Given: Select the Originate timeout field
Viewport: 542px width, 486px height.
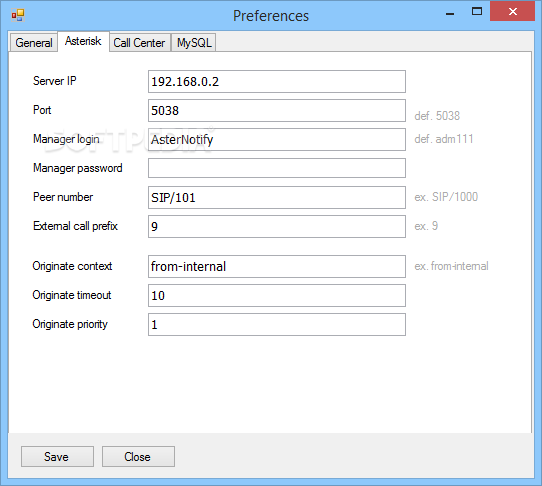Looking at the screenshot, I should (x=277, y=296).
